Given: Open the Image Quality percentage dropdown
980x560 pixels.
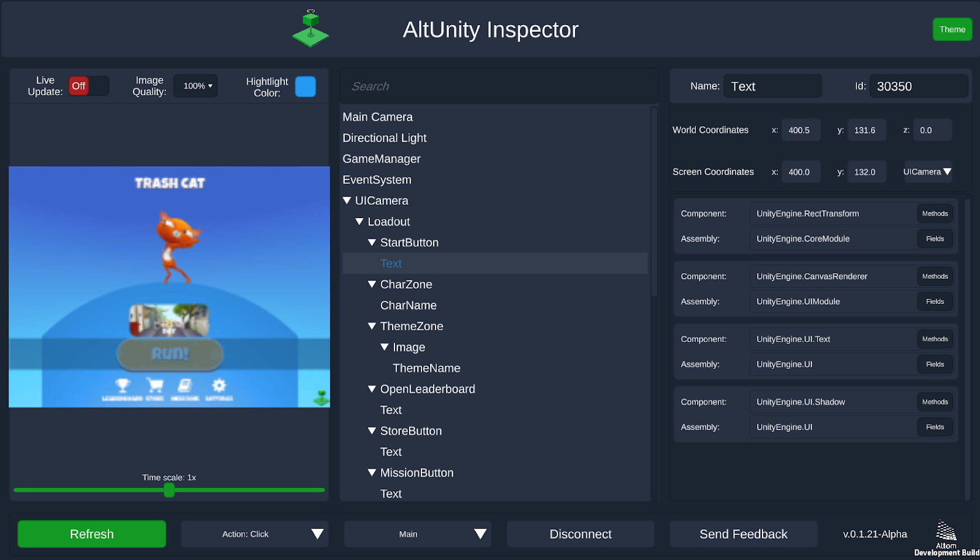Looking at the screenshot, I should (195, 86).
